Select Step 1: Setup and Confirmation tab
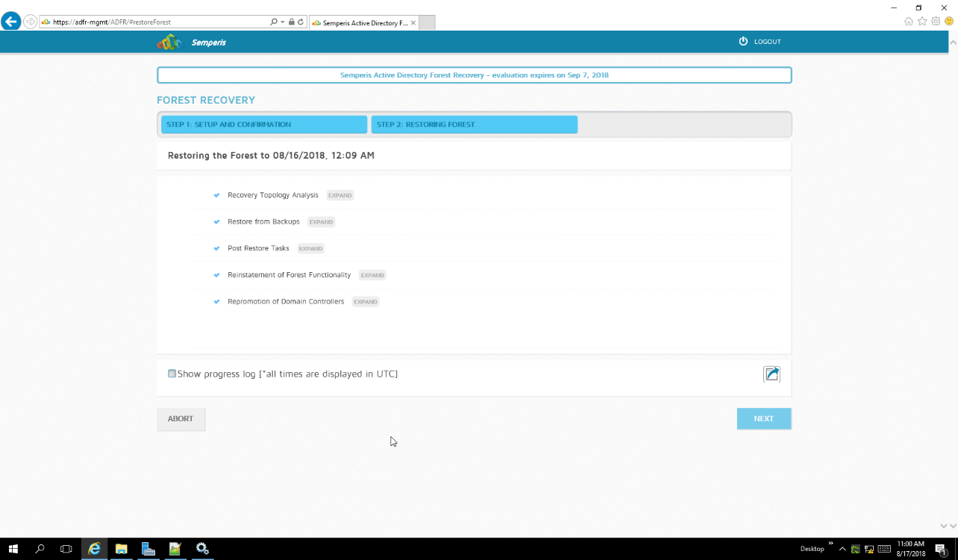 (x=264, y=125)
